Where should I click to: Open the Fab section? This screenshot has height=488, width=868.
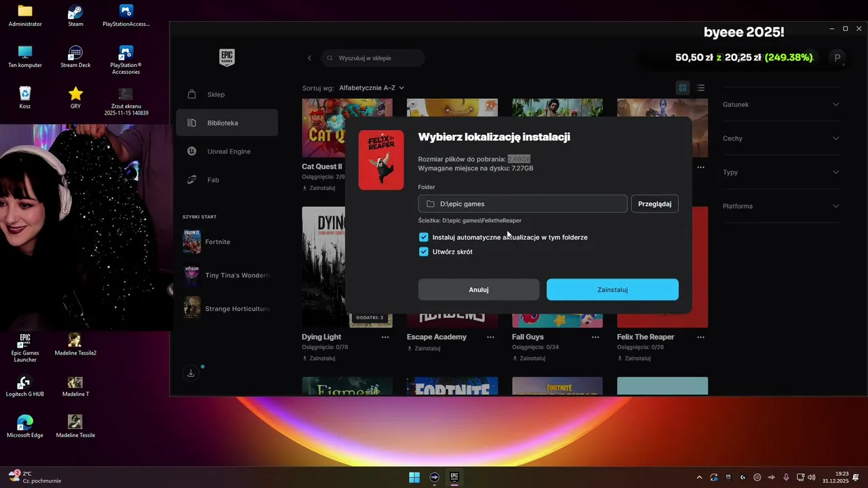pos(226,180)
